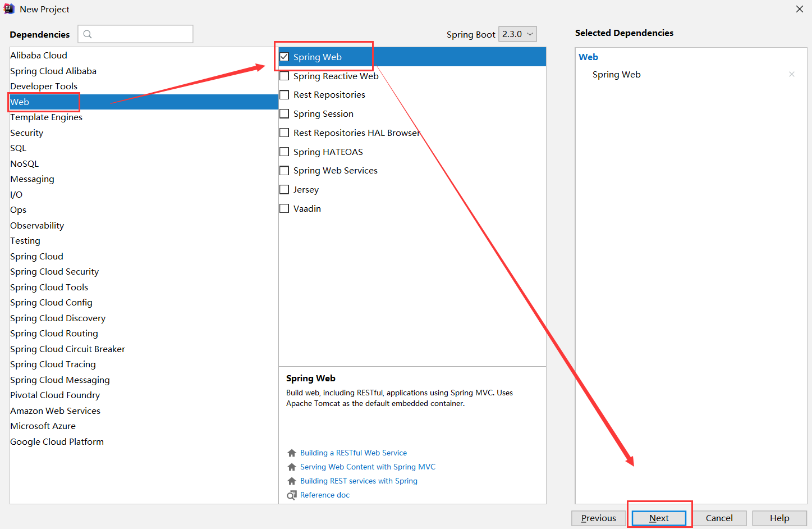The width and height of the screenshot is (812, 529).
Task: Click the Reference doc icon
Action: (x=292, y=495)
